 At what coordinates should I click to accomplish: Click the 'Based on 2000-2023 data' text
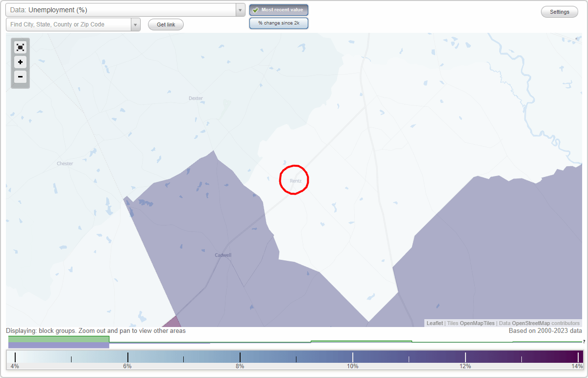point(545,331)
